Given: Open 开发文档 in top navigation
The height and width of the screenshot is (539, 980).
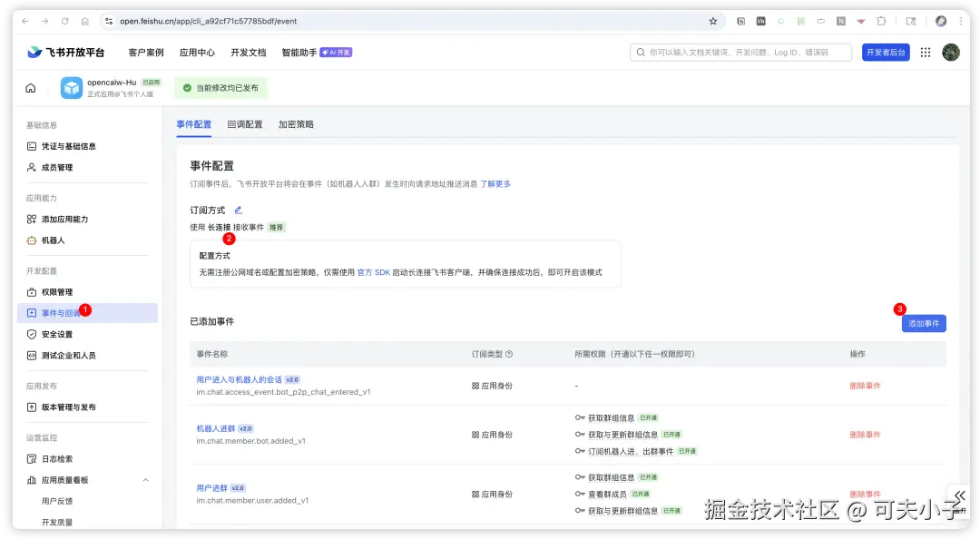Looking at the screenshot, I should click(248, 53).
